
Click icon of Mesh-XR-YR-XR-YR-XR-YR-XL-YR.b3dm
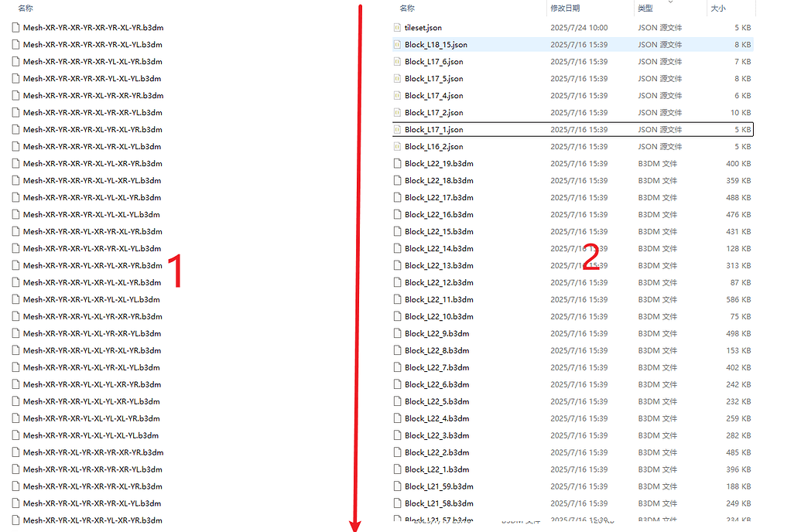pos(16,28)
